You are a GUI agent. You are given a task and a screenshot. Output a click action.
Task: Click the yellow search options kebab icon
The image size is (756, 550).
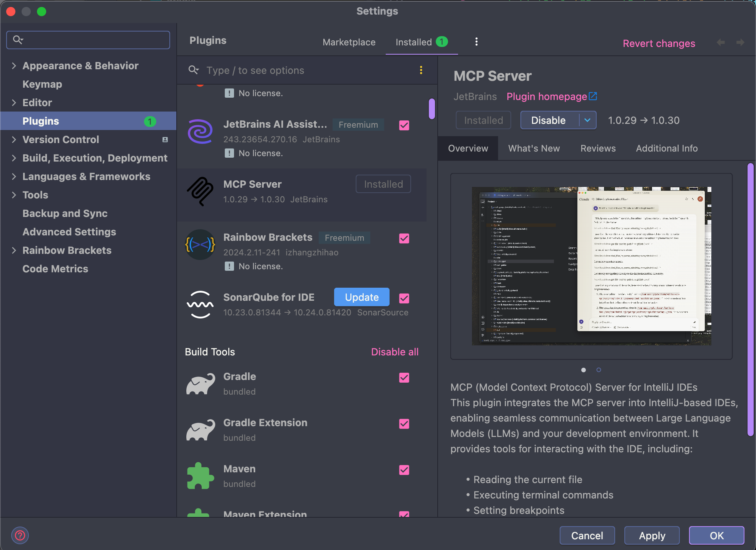pos(421,70)
